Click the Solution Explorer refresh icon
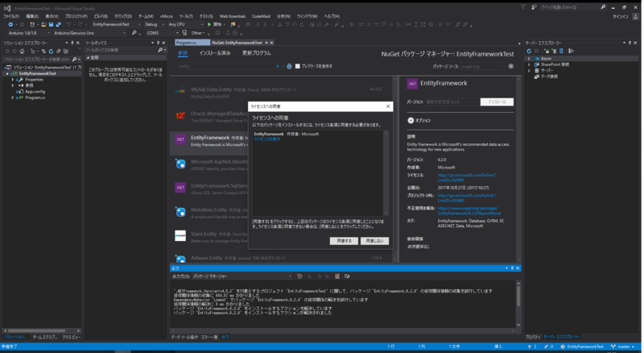The width and height of the screenshot is (644, 353). 51,52
